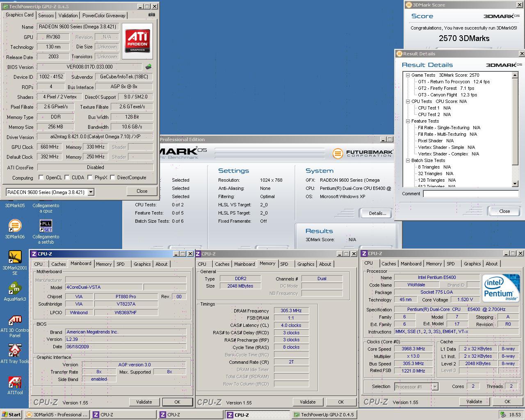Image resolution: width=525 pixels, height=420 pixels.
Task: Click the BIOS Version VER008.017D.033.000 field
Action: point(89,67)
